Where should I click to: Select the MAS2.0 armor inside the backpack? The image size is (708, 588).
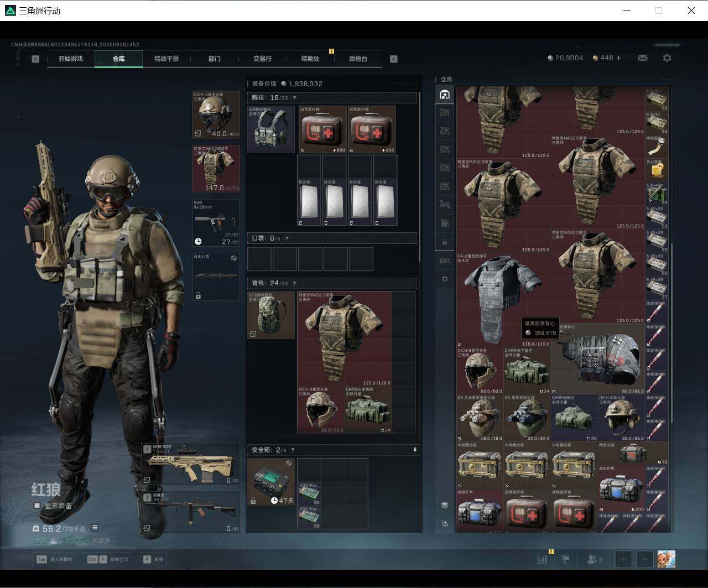(345, 339)
